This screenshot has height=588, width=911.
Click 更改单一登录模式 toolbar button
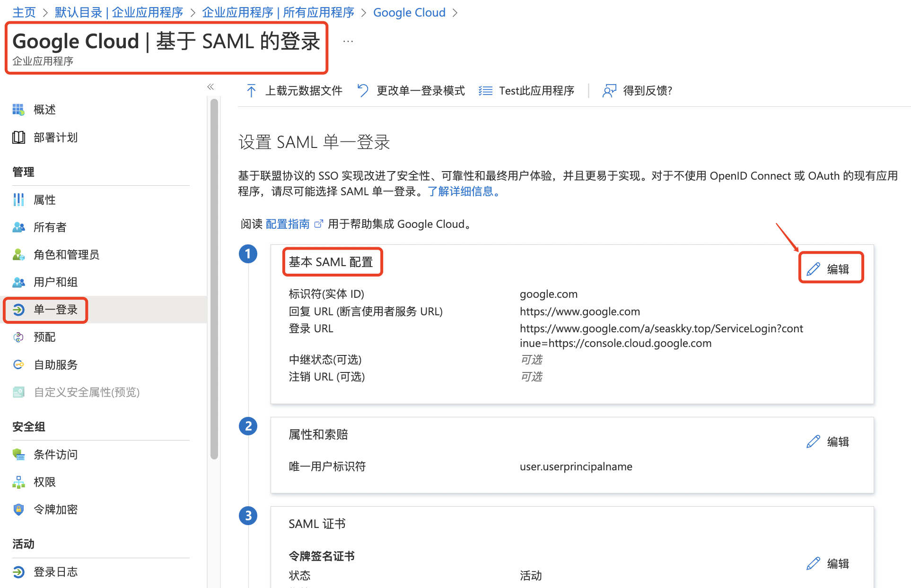pos(411,91)
